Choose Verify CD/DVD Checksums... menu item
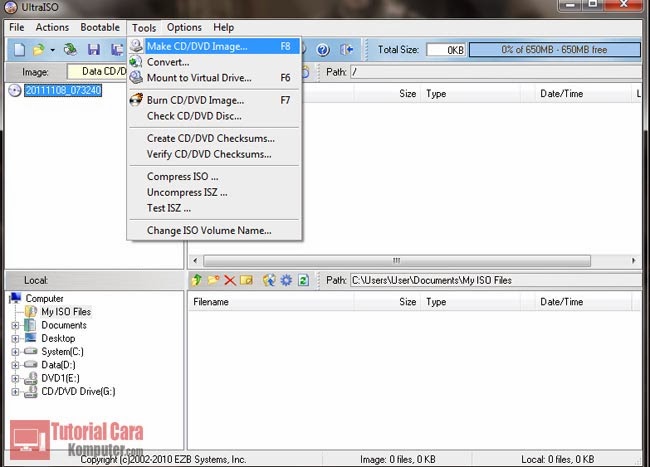The width and height of the screenshot is (650, 467). pyautogui.click(x=214, y=154)
